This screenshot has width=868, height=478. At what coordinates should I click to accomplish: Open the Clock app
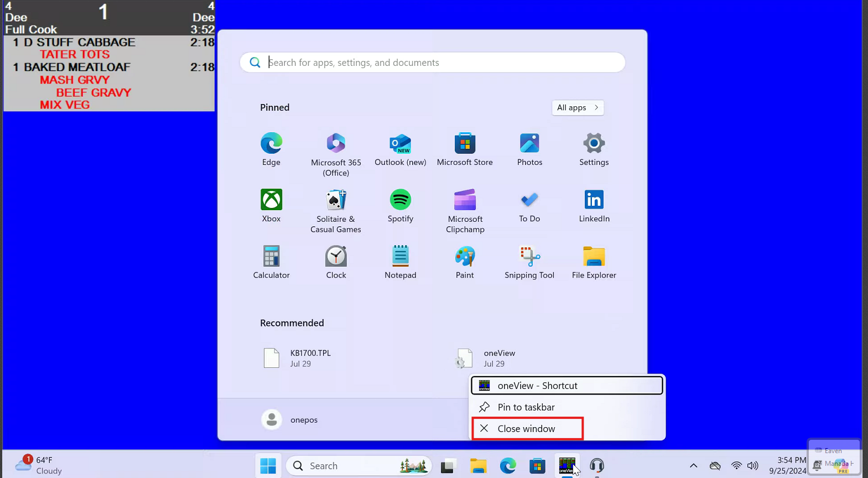coord(336,262)
